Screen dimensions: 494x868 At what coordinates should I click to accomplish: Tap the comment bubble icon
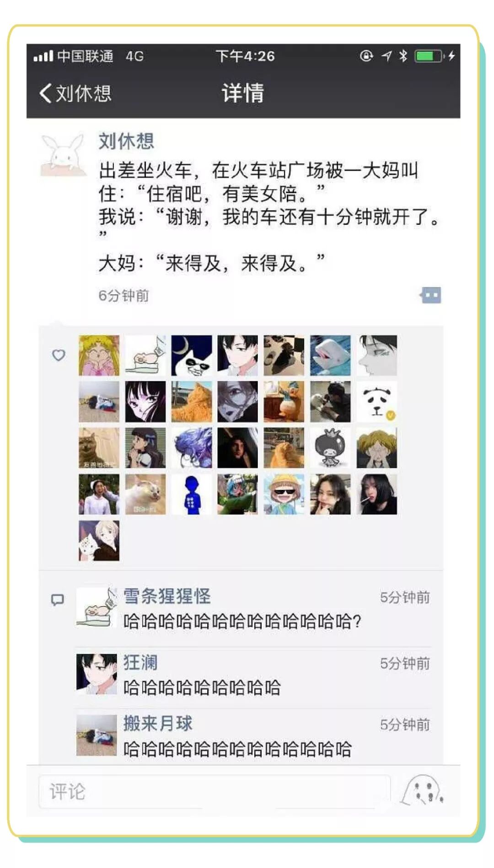tap(57, 600)
